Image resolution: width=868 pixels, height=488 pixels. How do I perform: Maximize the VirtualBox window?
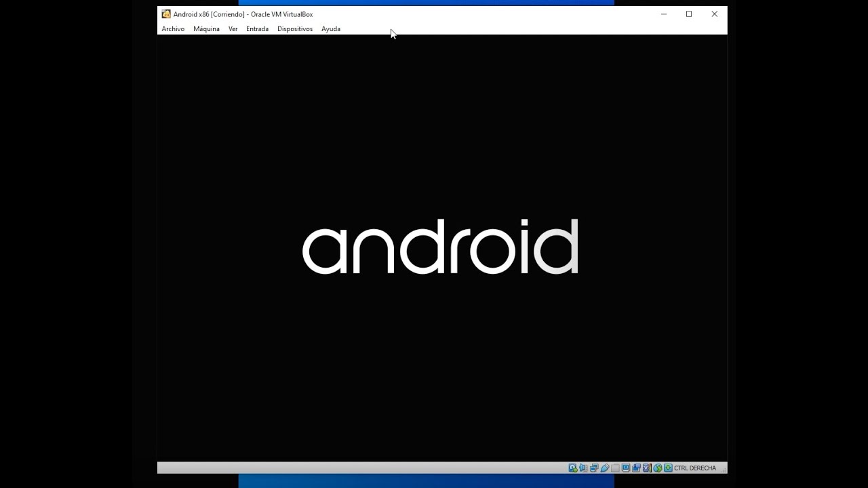689,14
